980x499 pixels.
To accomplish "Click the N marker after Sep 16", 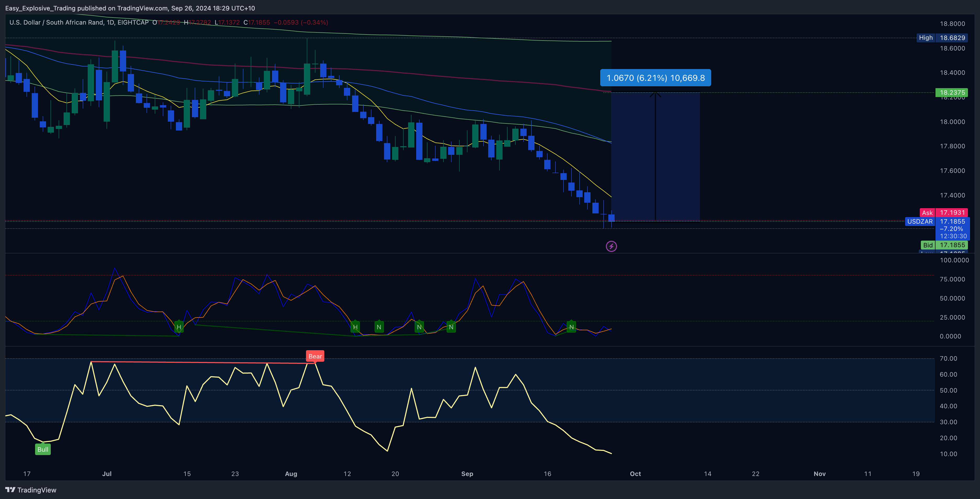I will 571,327.
